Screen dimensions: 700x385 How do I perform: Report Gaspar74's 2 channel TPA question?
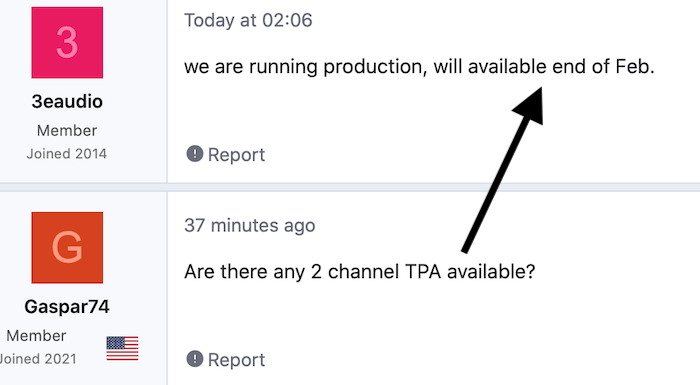pos(225,360)
